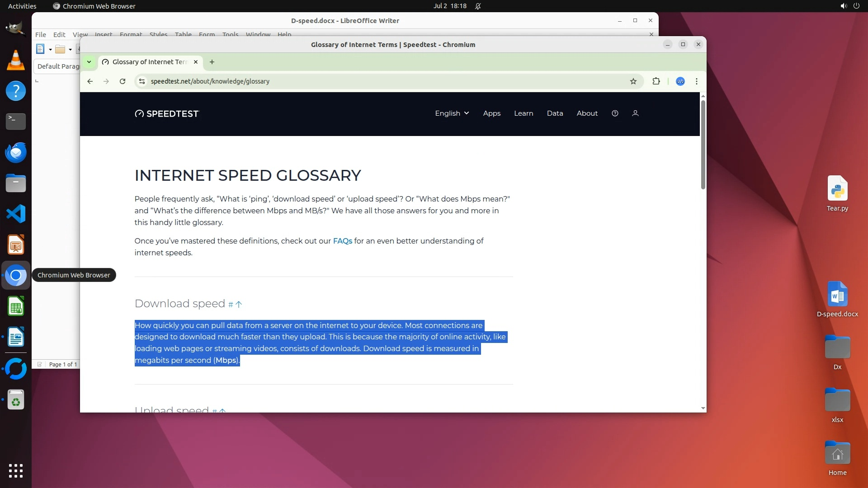The image size is (868, 488).
Task: Open the Apps navigation menu item
Action: pos(491,113)
